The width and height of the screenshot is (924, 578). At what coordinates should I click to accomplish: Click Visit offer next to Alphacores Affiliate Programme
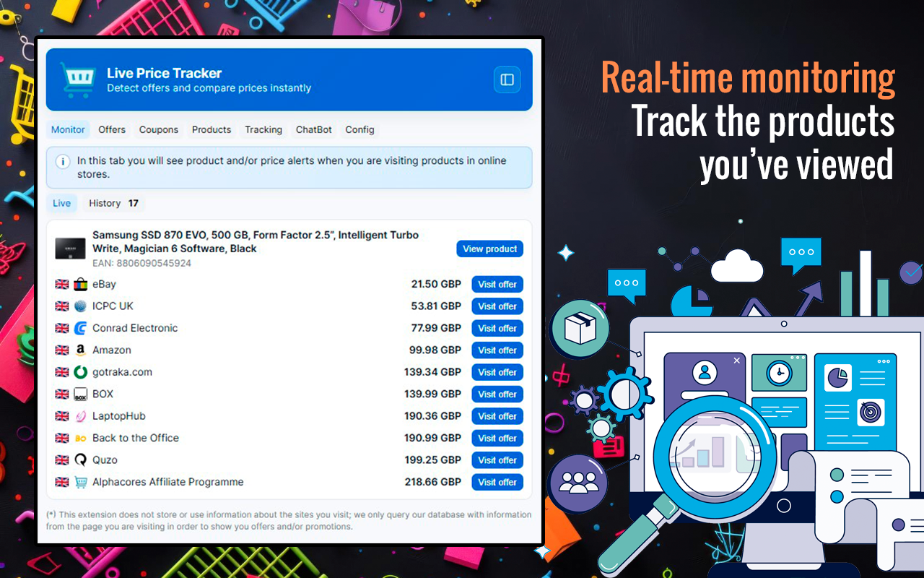point(497,482)
